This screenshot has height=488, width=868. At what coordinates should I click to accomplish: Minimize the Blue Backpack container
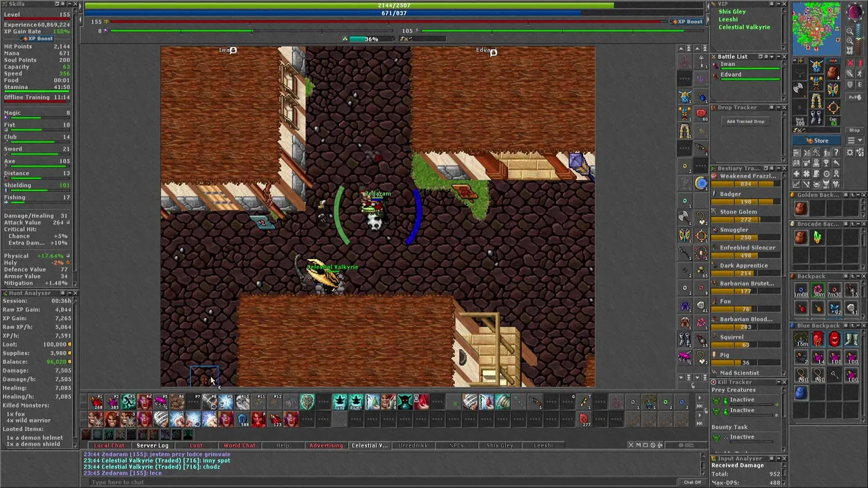tap(859, 325)
